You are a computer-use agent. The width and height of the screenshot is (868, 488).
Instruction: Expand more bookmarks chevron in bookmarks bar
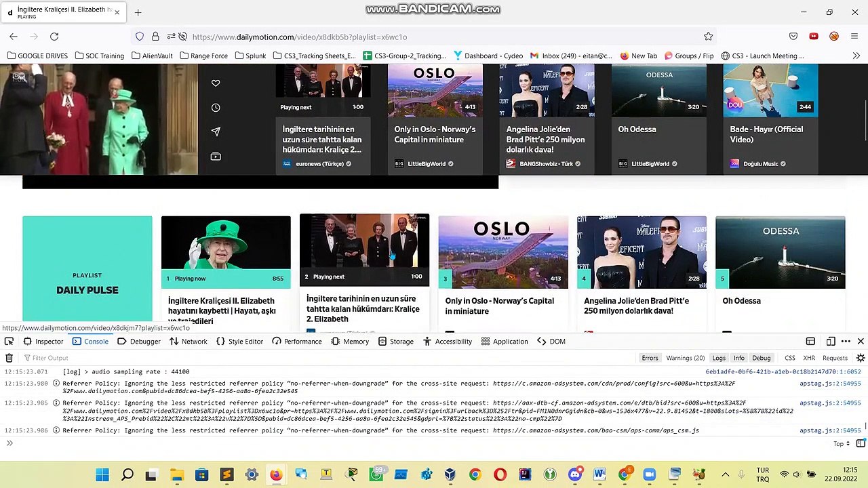coord(856,56)
